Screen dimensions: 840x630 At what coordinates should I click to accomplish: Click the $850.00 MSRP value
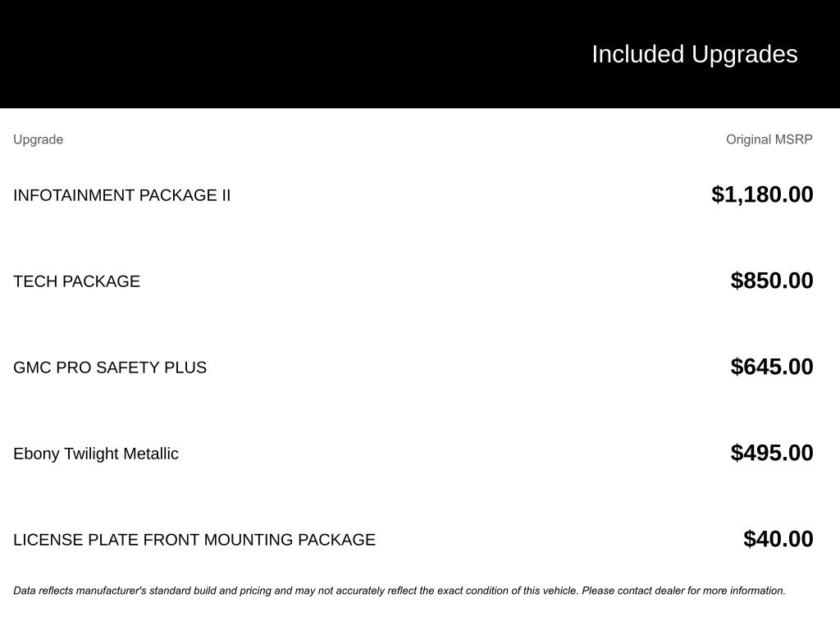coord(772,281)
